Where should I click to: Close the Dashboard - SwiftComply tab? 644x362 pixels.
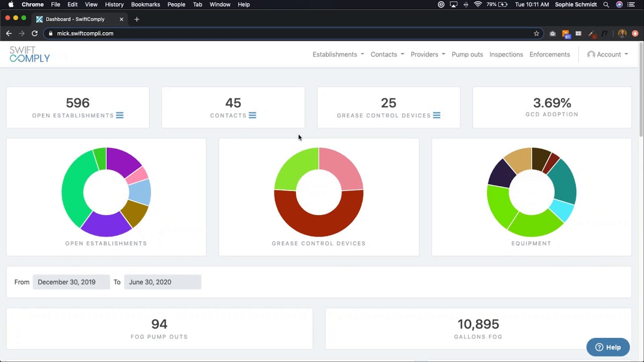[x=121, y=19]
